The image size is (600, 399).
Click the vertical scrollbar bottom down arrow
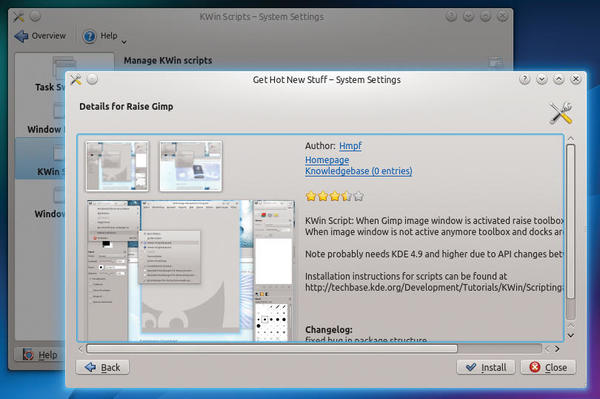coord(571,335)
